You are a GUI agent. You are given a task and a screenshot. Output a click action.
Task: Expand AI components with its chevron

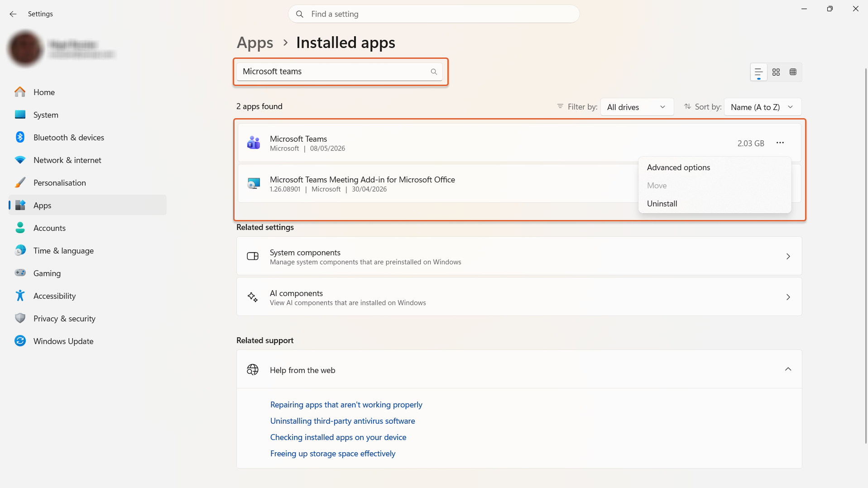click(788, 297)
